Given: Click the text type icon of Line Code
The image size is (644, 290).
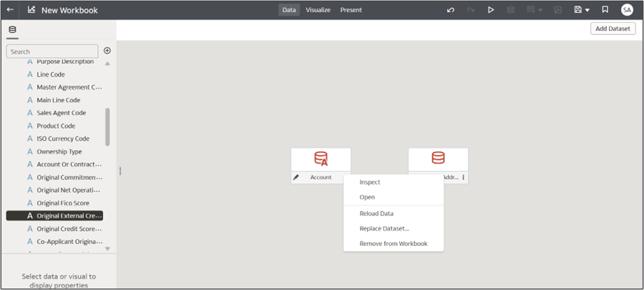Looking at the screenshot, I should pos(30,75).
